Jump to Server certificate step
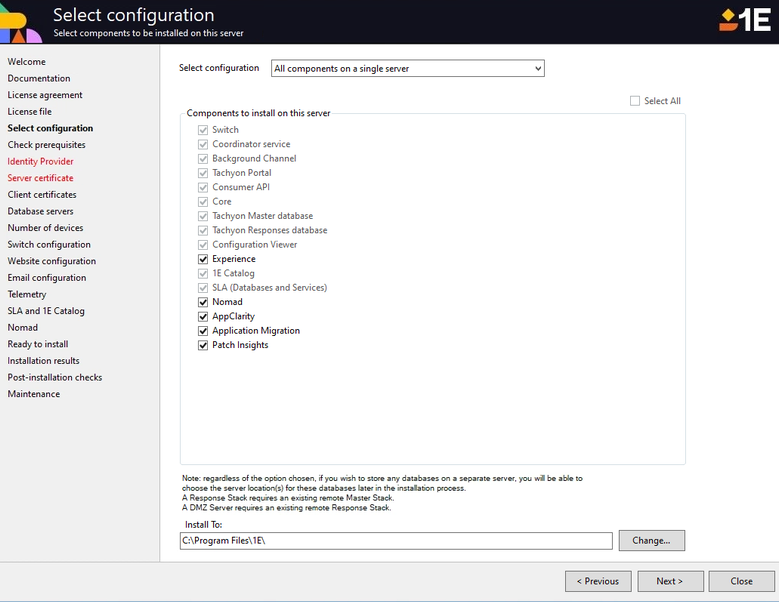 [x=40, y=178]
